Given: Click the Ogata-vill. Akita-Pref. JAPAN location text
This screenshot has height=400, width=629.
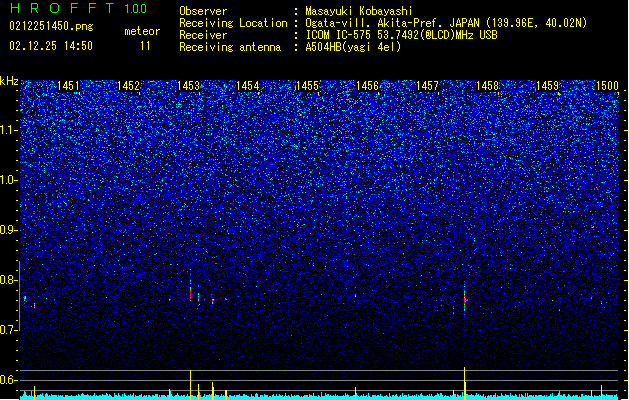Looking at the screenshot, I should (x=446, y=23).
